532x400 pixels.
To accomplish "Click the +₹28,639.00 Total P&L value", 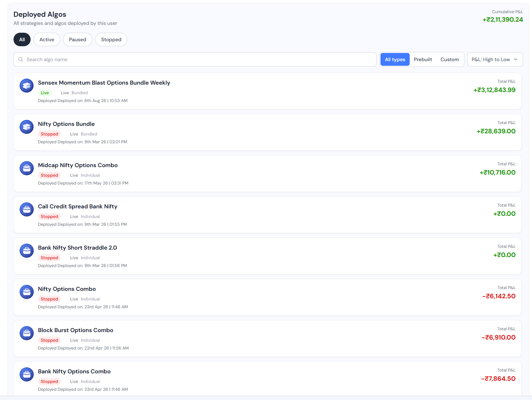I will pyautogui.click(x=496, y=131).
